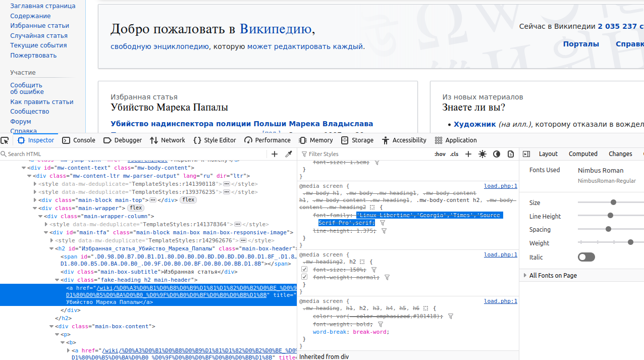The height and width of the screenshot is (360, 644).
Task: Open Случайная статья in Wikipedia sidebar
Action: pos(39,35)
